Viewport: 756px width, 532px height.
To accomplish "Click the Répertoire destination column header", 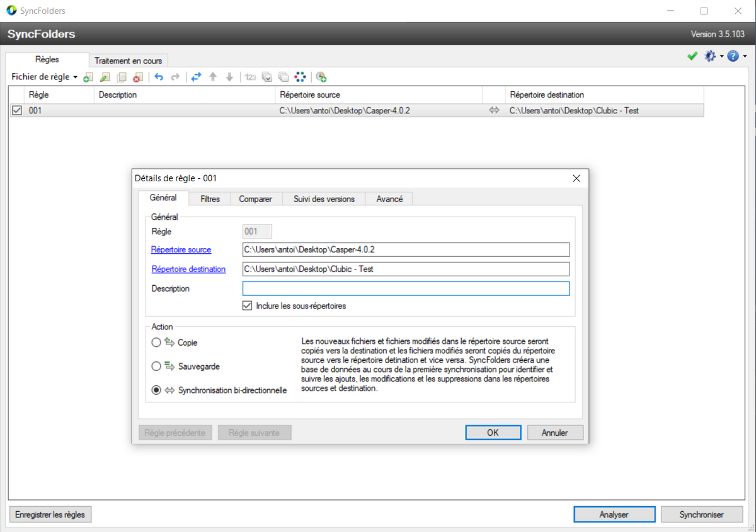I will click(x=604, y=95).
